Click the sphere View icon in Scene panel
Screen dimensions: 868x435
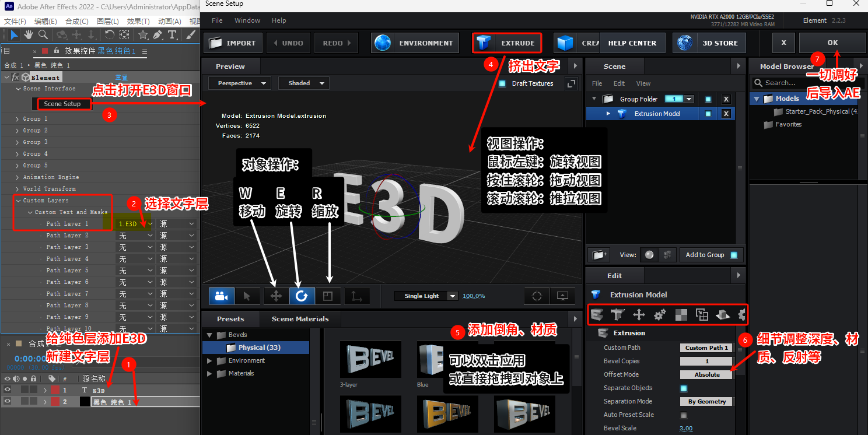coord(649,255)
